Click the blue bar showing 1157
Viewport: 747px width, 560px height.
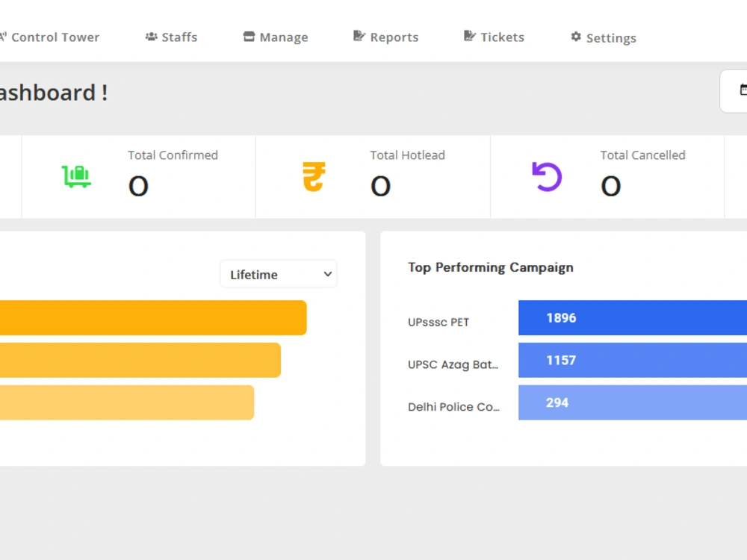click(633, 360)
